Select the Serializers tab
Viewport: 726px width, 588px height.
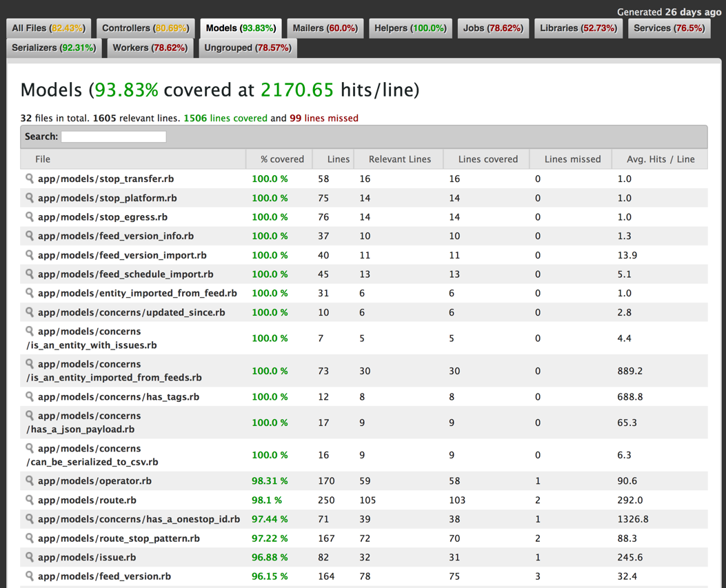click(52, 48)
